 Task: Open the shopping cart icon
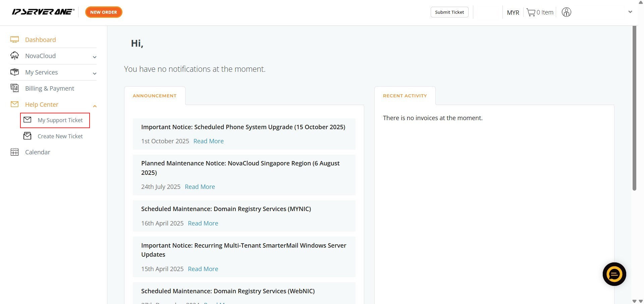(531, 12)
